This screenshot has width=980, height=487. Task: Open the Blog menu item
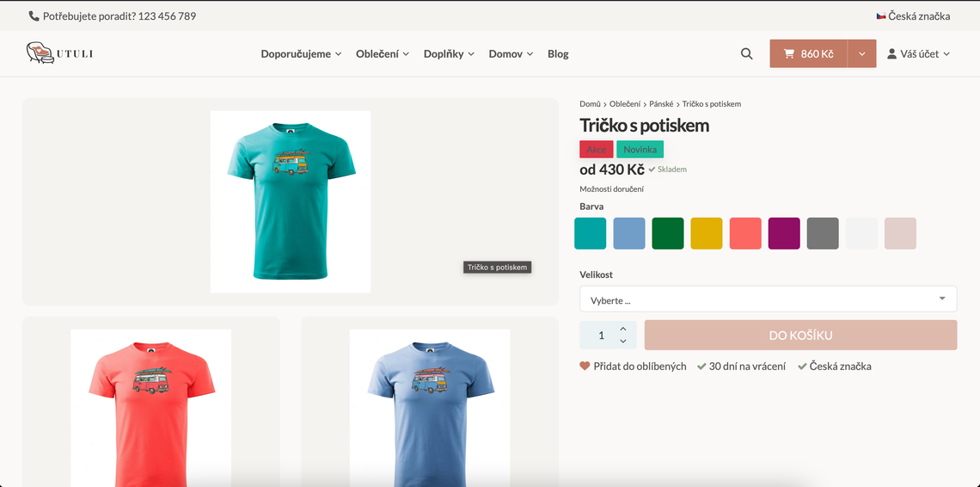(x=558, y=53)
